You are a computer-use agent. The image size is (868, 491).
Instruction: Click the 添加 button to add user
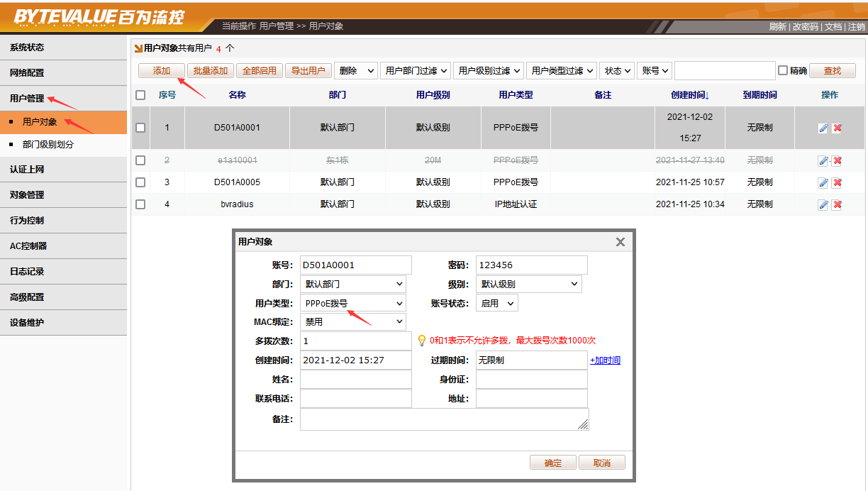point(161,71)
